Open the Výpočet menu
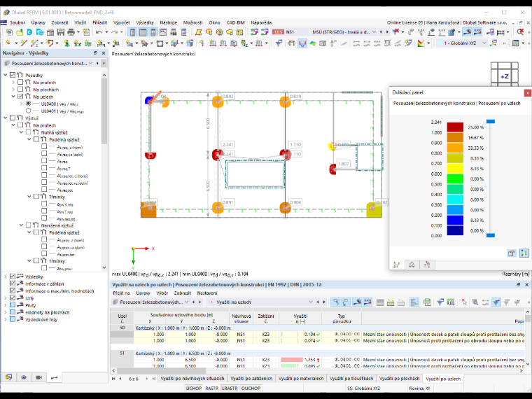 tap(122, 22)
